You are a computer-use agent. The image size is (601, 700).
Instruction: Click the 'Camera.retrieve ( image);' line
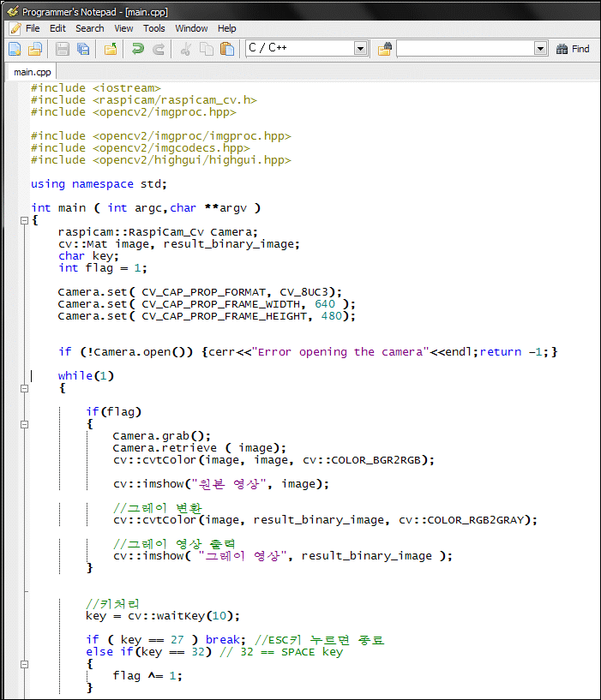click(x=199, y=448)
